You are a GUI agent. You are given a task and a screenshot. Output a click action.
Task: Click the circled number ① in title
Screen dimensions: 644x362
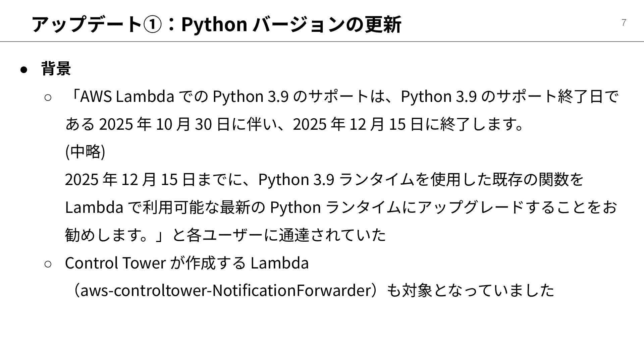153,25
